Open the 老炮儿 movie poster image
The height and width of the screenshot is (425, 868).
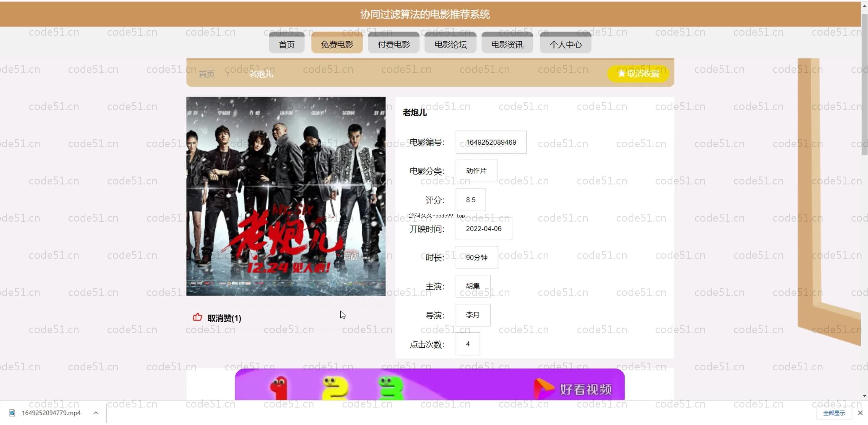(286, 196)
